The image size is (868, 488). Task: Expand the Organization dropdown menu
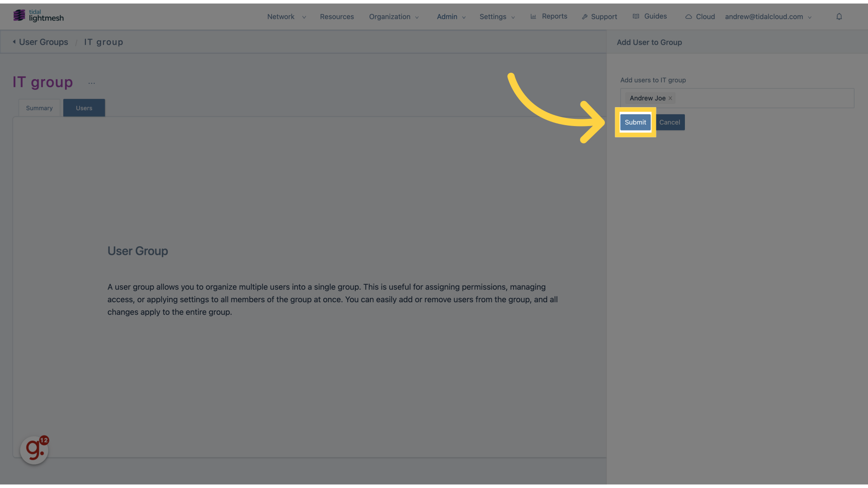click(394, 17)
